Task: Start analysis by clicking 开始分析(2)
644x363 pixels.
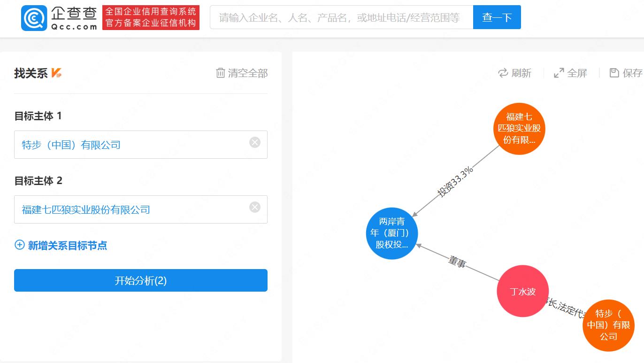Action: tap(140, 280)
